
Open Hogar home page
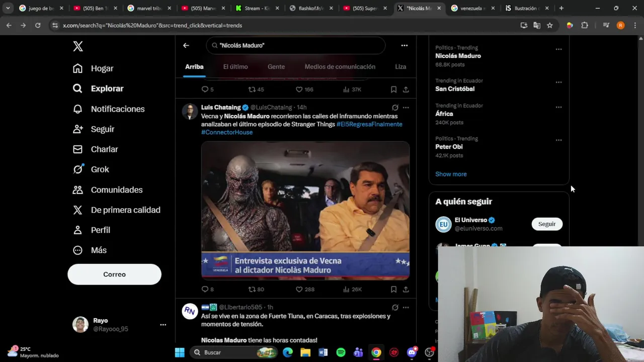93,68
